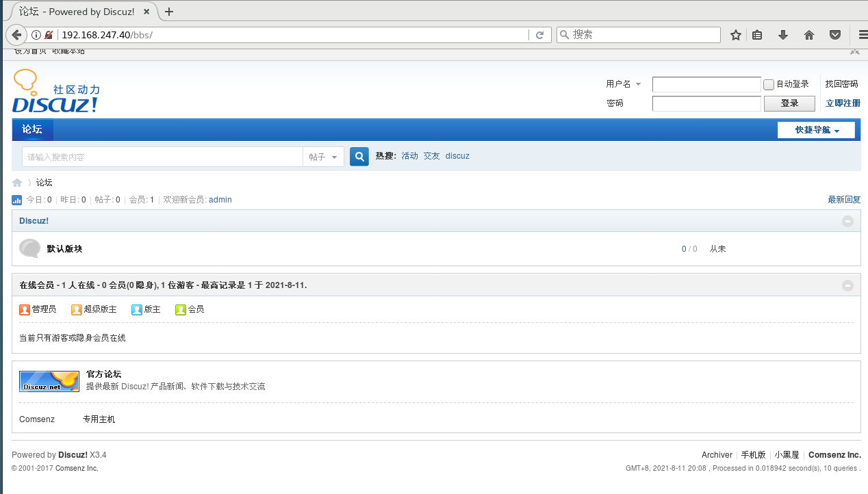This screenshot has height=494, width=868.
Task: Select the 论坛 navigation tab
Action: [32, 129]
